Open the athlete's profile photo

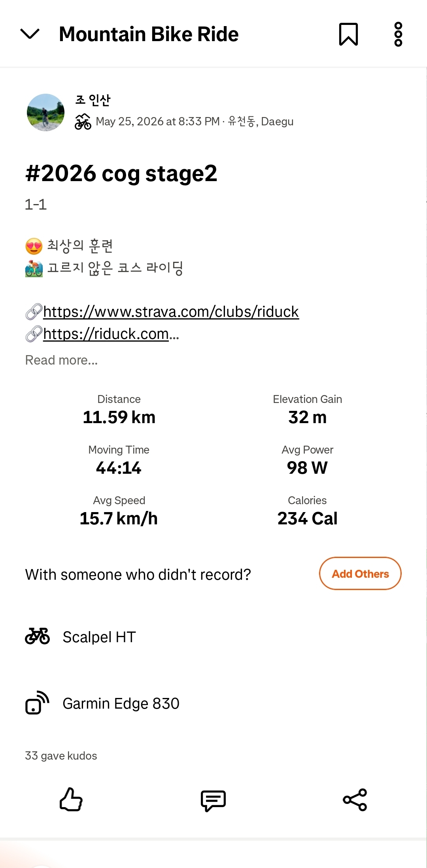click(45, 112)
